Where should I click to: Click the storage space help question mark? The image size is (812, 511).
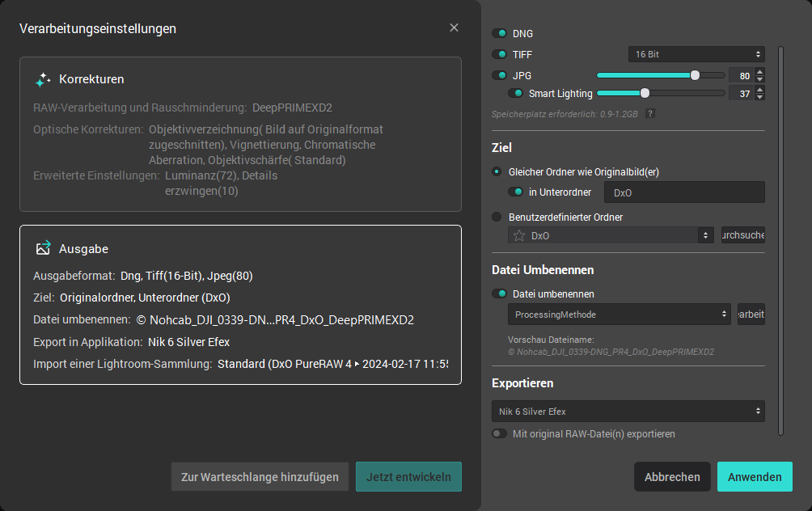(649, 114)
